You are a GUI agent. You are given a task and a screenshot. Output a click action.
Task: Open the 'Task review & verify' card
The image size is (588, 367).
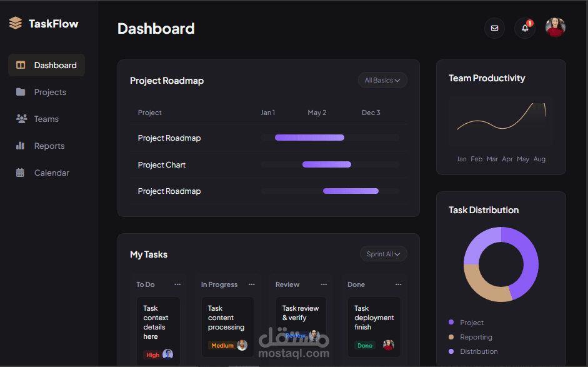301,323
